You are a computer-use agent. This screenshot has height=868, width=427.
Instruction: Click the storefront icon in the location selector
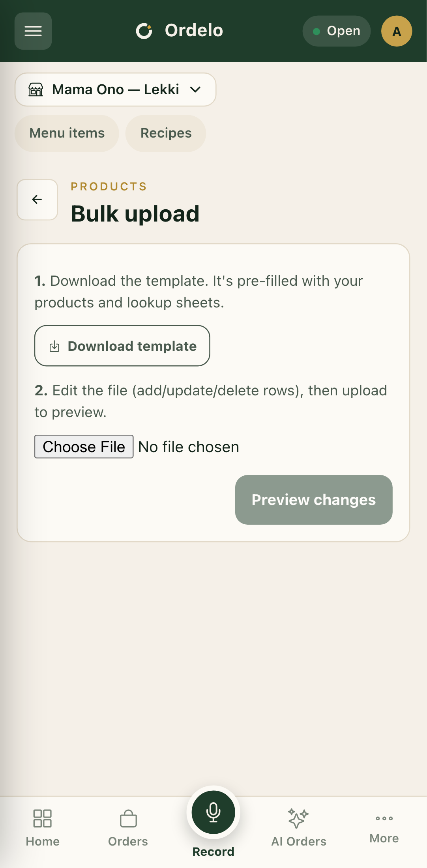tap(36, 89)
